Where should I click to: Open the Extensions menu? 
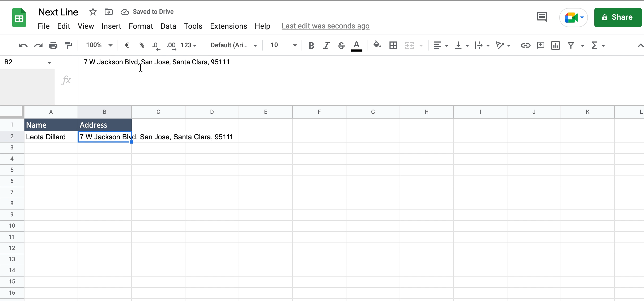tap(228, 26)
